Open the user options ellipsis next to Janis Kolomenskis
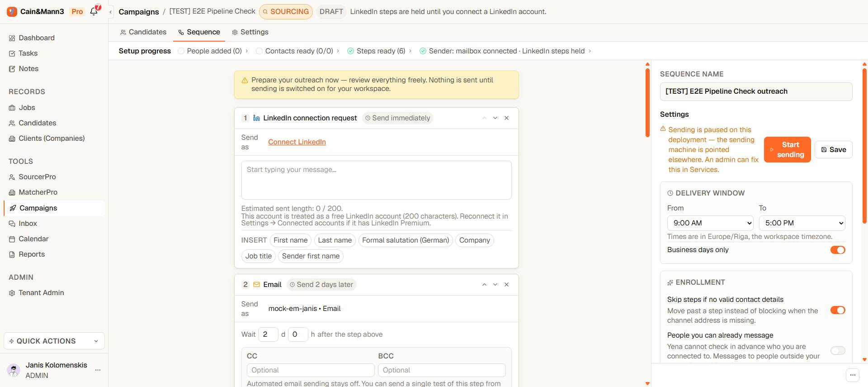Viewport: 868px width, 387px height. [x=98, y=370]
